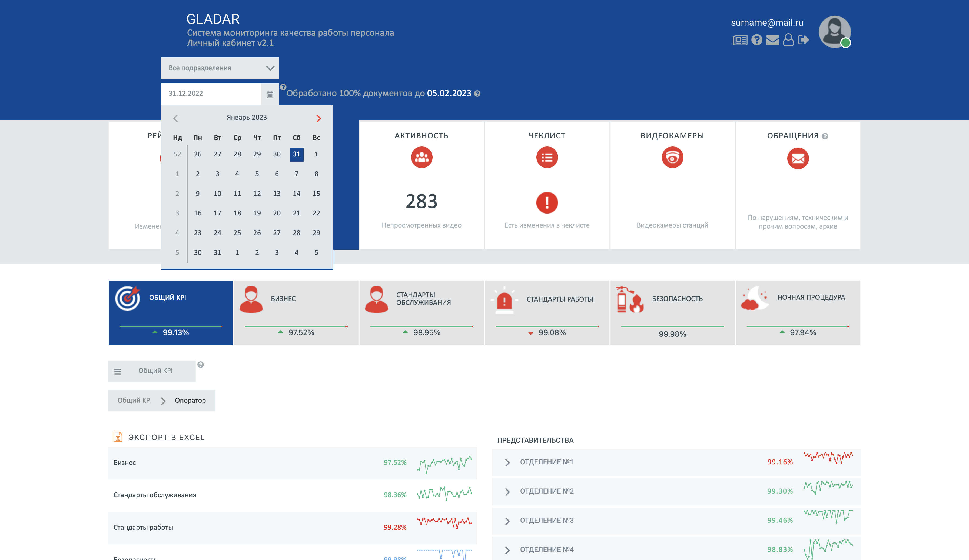Pick January 10 in calendar
Image resolution: width=969 pixels, height=560 pixels.
(217, 193)
